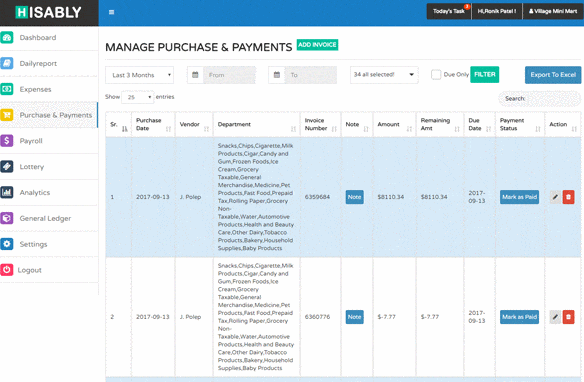Viewport: 584px width, 382px height.
Task: Open the Analytics menu item
Action: click(48, 192)
